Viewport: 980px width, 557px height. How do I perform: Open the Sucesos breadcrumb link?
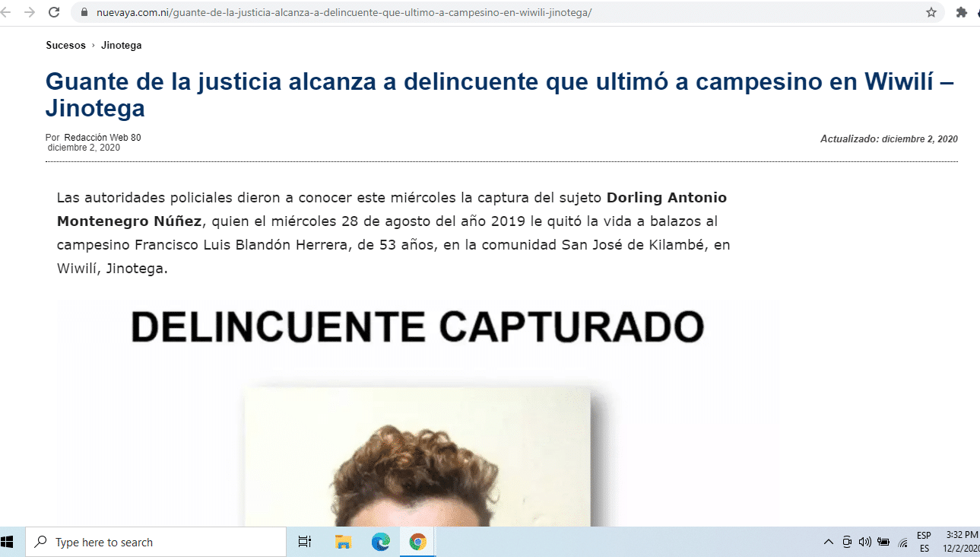[x=65, y=46]
